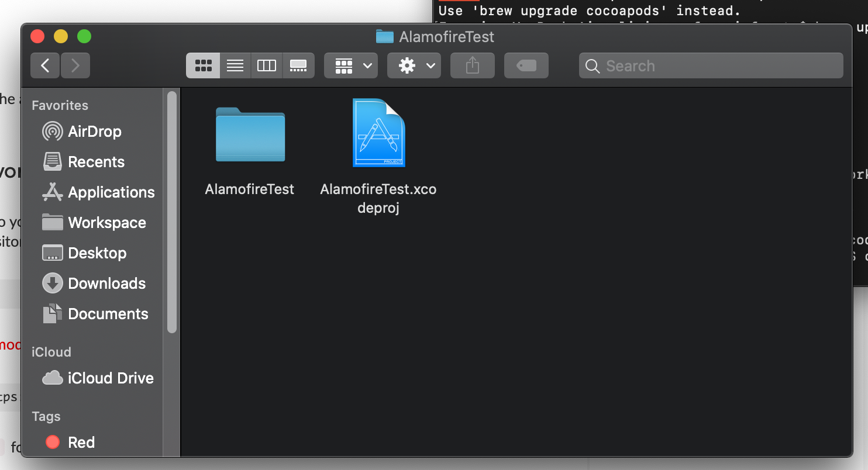Viewport: 868px width, 470px height.
Task: Open the gear Action menu dropdown
Action: pos(414,65)
